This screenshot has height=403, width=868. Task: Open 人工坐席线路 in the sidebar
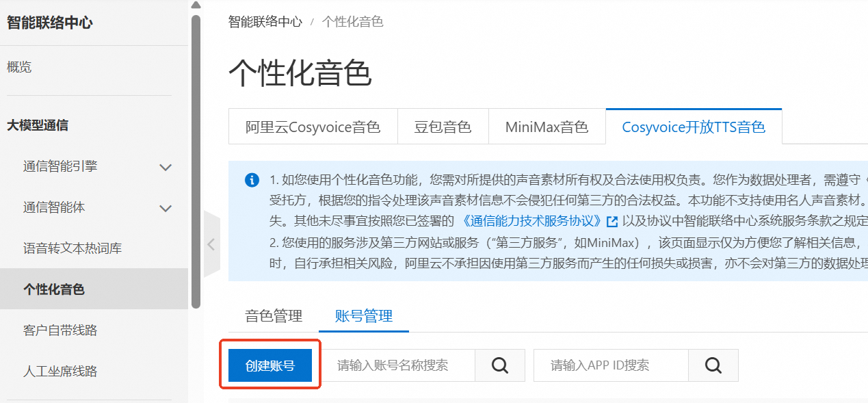tap(60, 372)
